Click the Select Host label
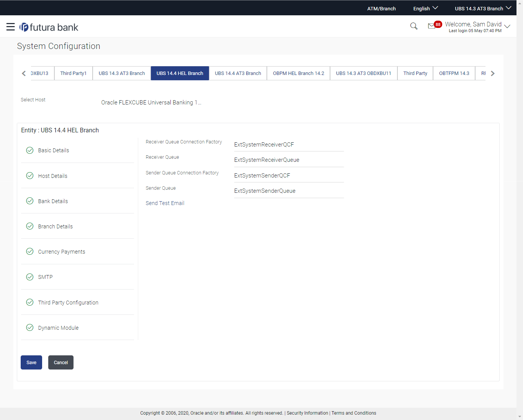 pos(33,100)
